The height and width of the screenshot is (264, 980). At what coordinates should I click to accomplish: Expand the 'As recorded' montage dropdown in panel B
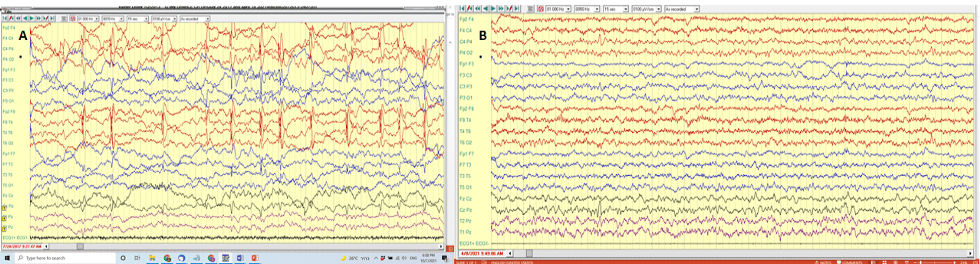point(696,9)
